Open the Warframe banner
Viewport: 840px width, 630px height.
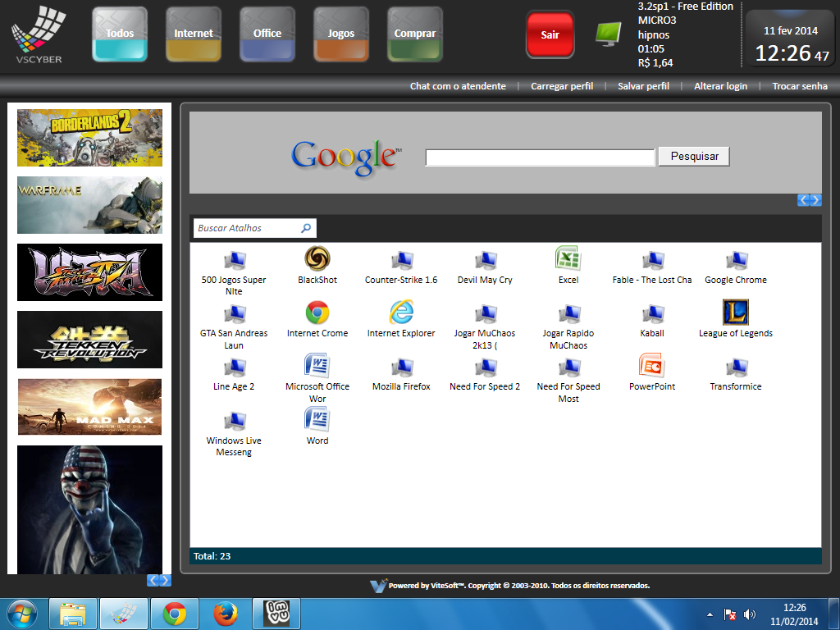point(89,205)
